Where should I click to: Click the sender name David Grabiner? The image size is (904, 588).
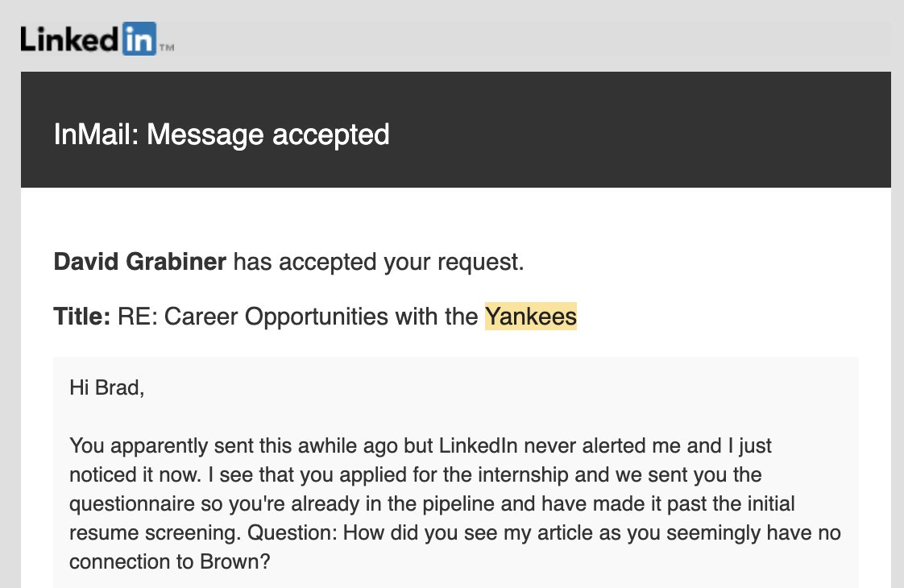click(x=139, y=262)
